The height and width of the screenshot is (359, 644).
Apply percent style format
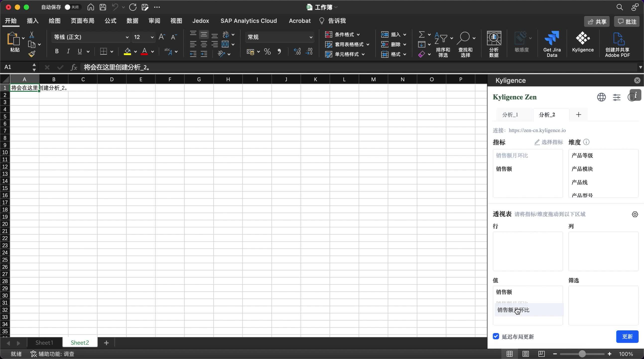click(267, 52)
